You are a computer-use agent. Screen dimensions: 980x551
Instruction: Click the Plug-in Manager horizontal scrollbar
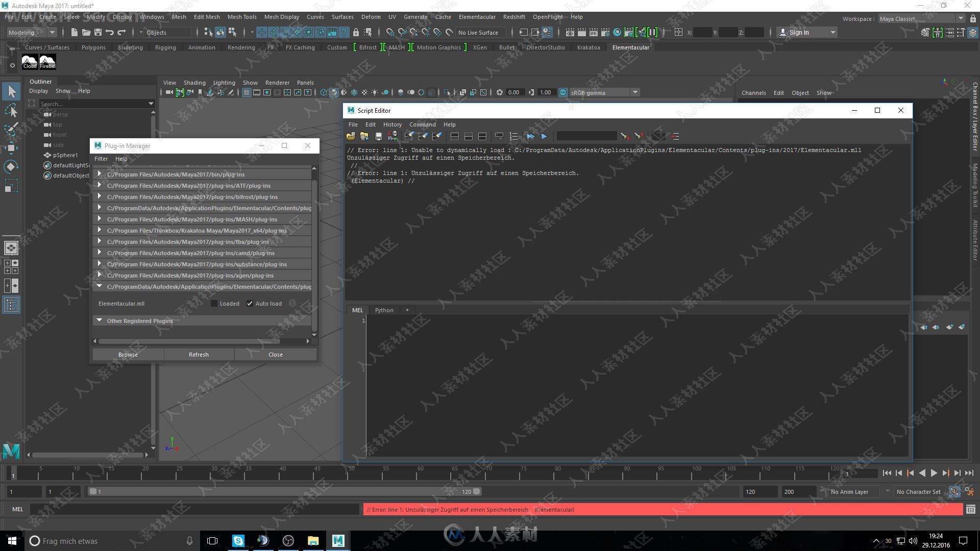point(189,341)
